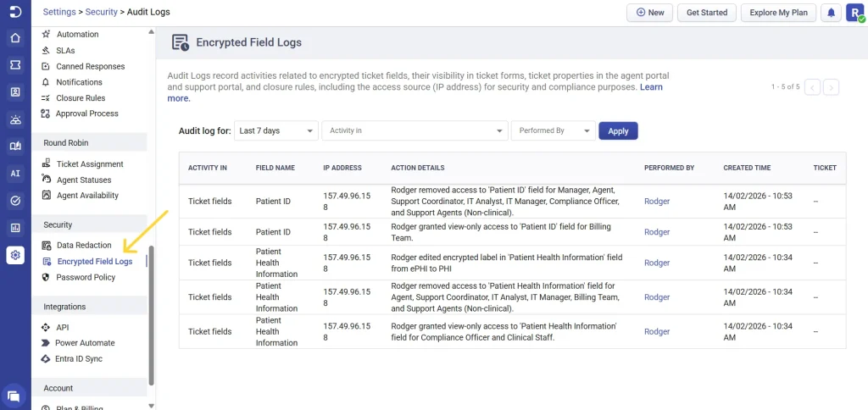The image size is (868, 410).
Task: Click the AI icon in left rail
Action: pyautogui.click(x=15, y=174)
